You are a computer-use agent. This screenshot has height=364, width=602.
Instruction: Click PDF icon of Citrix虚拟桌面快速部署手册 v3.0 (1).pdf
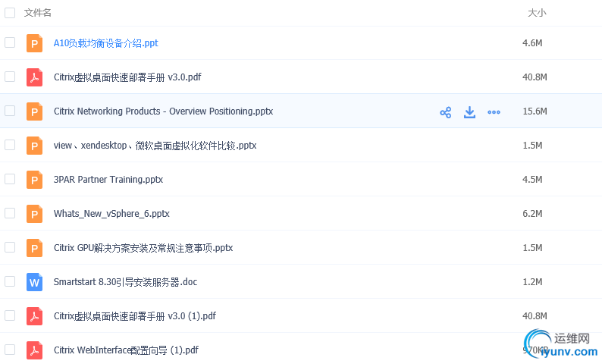34,316
